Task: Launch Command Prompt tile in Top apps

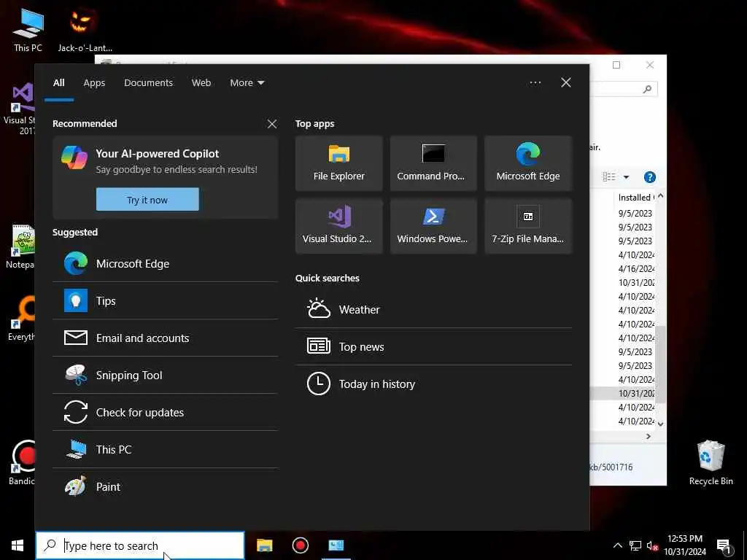Action: (433, 163)
